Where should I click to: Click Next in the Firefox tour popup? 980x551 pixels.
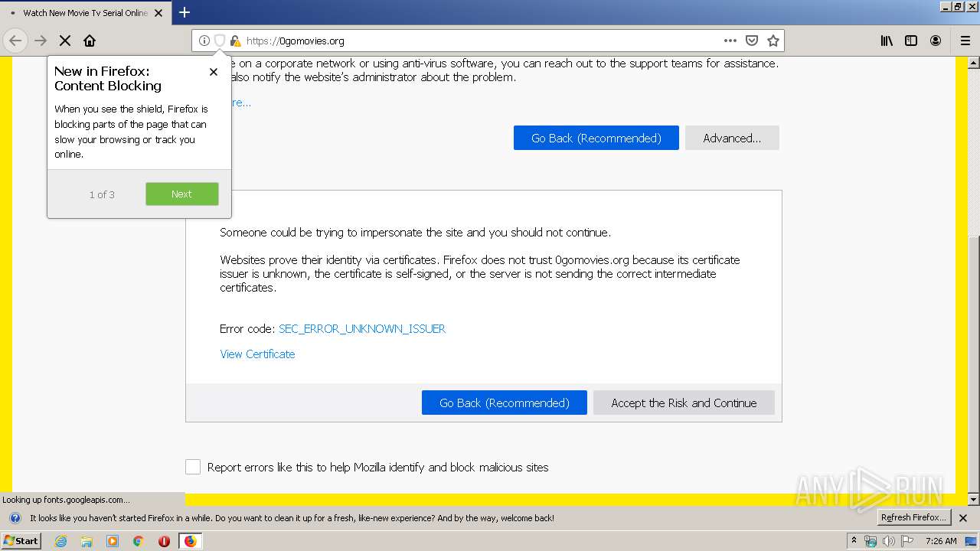[x=181, y=194]
